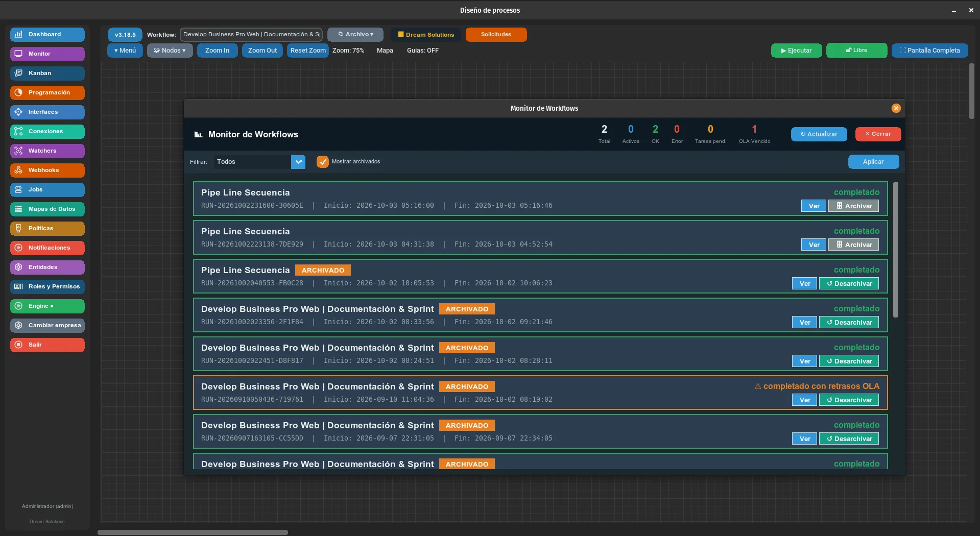Toggle the Mostrar archivados checkbox
The image size is (980, 536).
point(322,162)
